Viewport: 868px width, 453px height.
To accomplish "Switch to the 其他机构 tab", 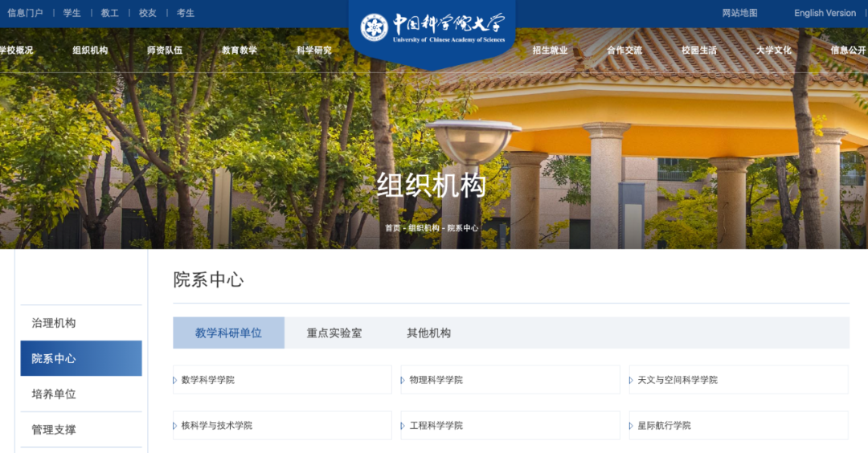I will (428, 333).
